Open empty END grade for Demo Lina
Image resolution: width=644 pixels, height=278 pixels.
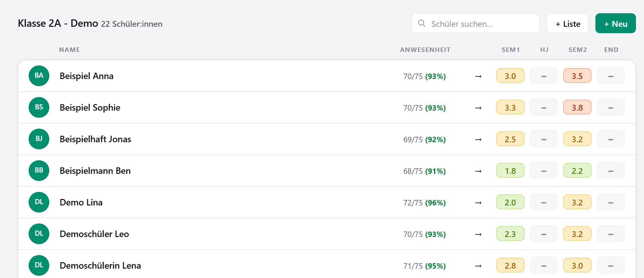tap(611, 202)
